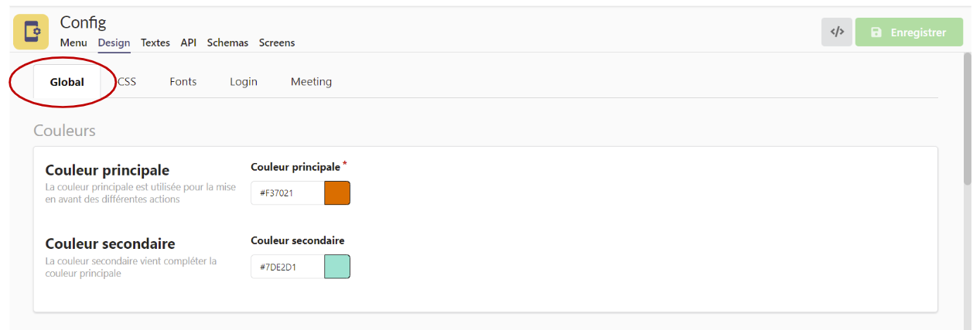Viewport: 980px width, 330px height.
Task: Click the vertical scrollbar thumb
Action: point(967,118)
